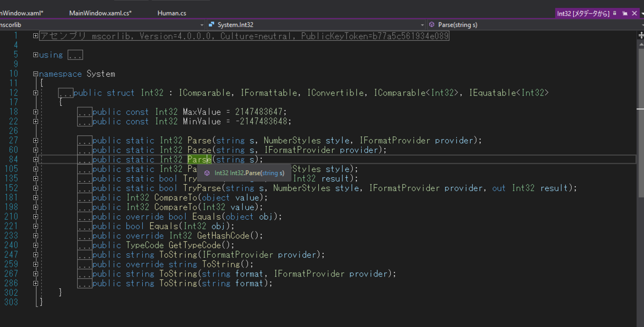Expand the Parse(string s) method on line 84
This screenshot has height=327, width=644.
(35, 159)
